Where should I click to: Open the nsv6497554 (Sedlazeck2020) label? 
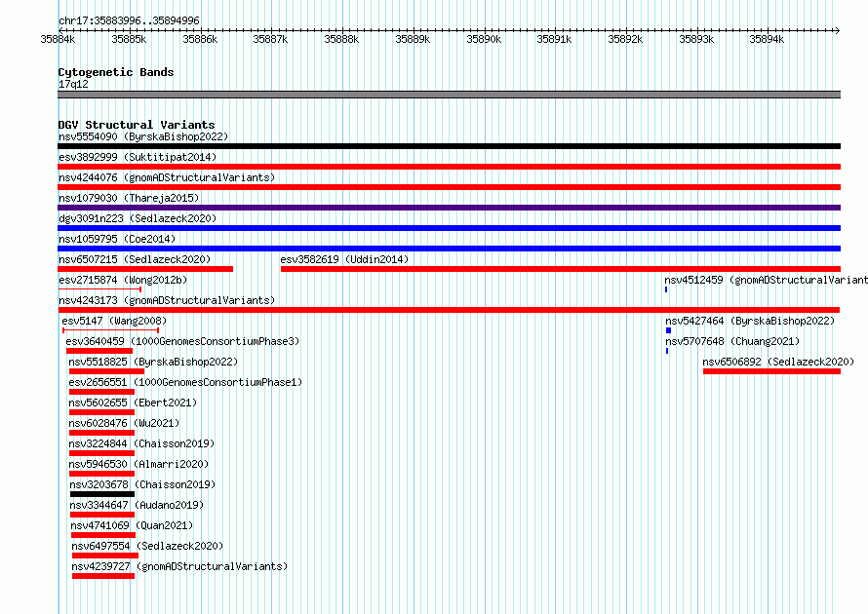coord(147,546)
